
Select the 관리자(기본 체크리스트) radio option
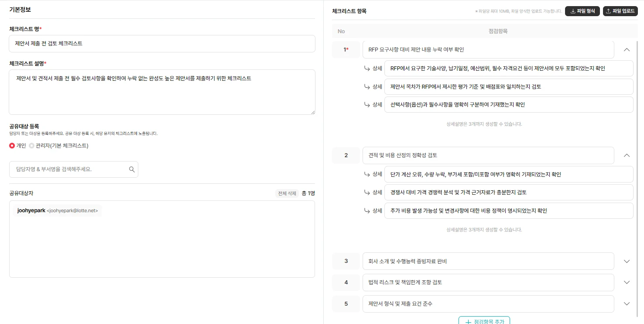(x=32, y=146)
